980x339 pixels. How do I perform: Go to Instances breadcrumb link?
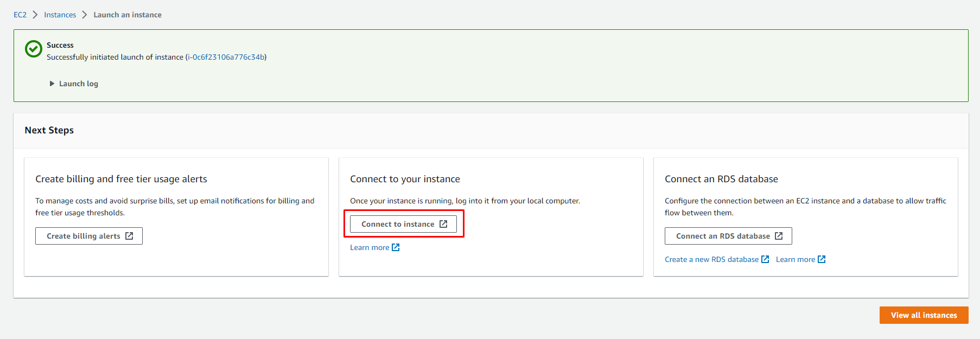(x=60, y=15)
